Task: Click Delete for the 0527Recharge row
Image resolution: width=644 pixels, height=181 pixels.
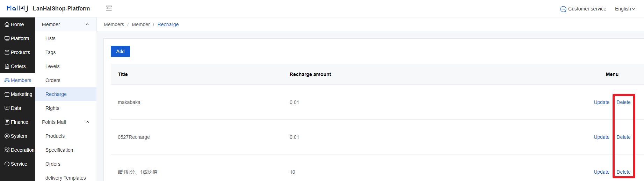Action: click(623, 137)
